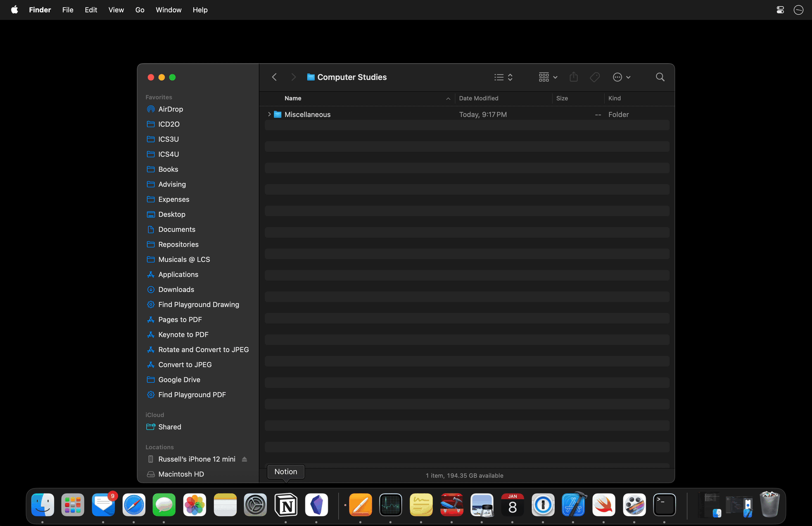The width and height of the screenshot is (812, 526).
Task: Open the list view switcher dropdown
Action: click(503, 77)
